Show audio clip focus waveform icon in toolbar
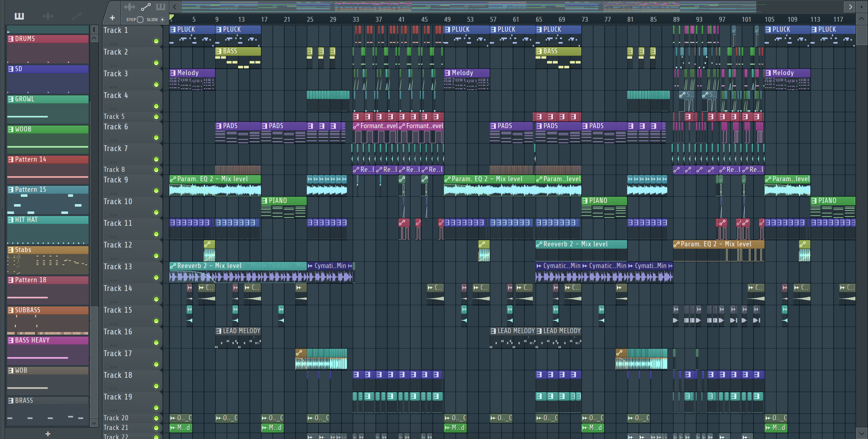Viewport: 868px width, 439px height. [129, 7]
